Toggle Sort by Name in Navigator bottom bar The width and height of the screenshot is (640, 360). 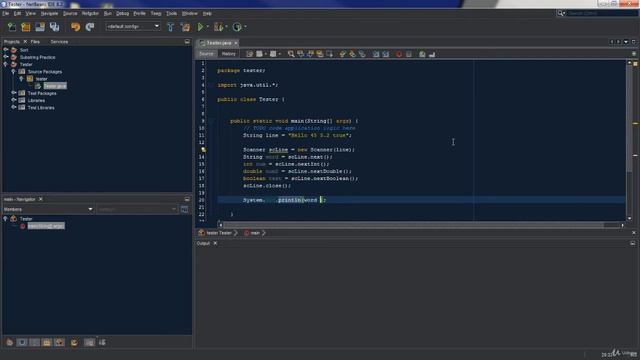(x=89, y=342)
